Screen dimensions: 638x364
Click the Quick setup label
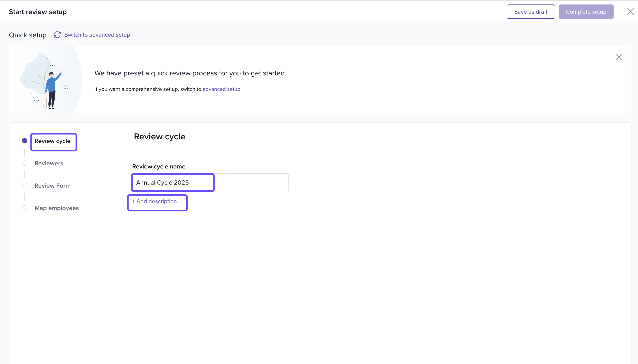click(x=28, y=35)
